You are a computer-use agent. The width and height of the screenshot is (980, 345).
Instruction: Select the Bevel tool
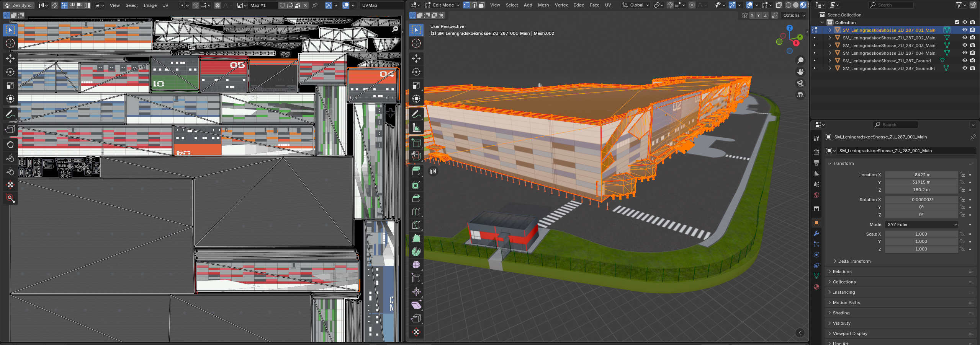416,199
